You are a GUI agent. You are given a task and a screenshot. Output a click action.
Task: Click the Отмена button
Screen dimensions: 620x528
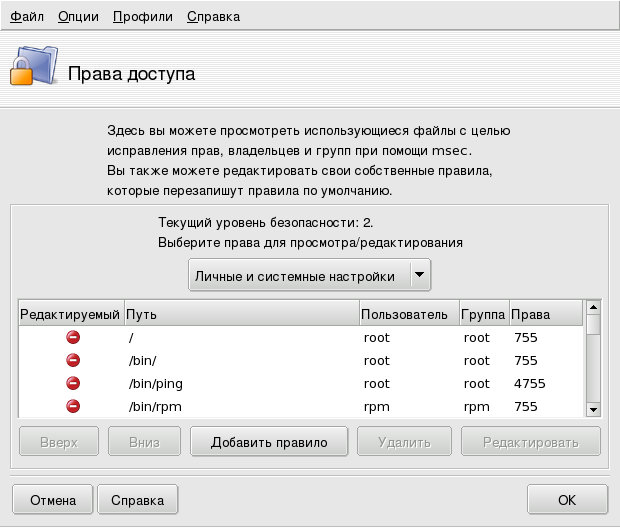(x=53, y=499)
